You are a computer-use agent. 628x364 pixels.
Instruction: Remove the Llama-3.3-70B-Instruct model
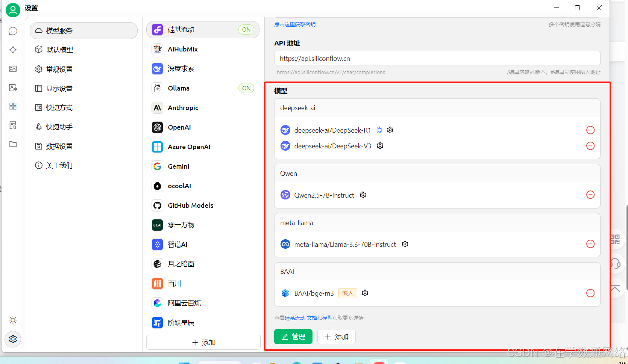click(590, 244)
